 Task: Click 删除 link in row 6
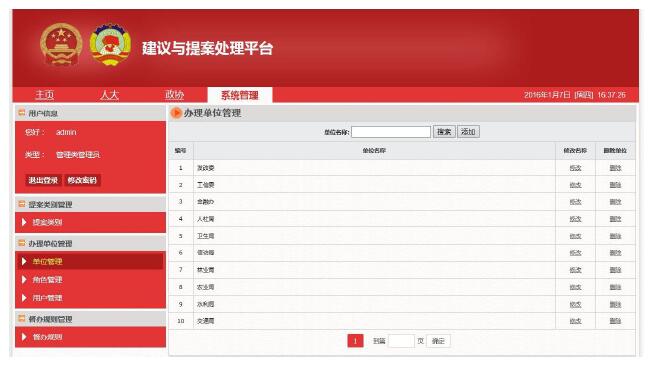tap(615, 253)
